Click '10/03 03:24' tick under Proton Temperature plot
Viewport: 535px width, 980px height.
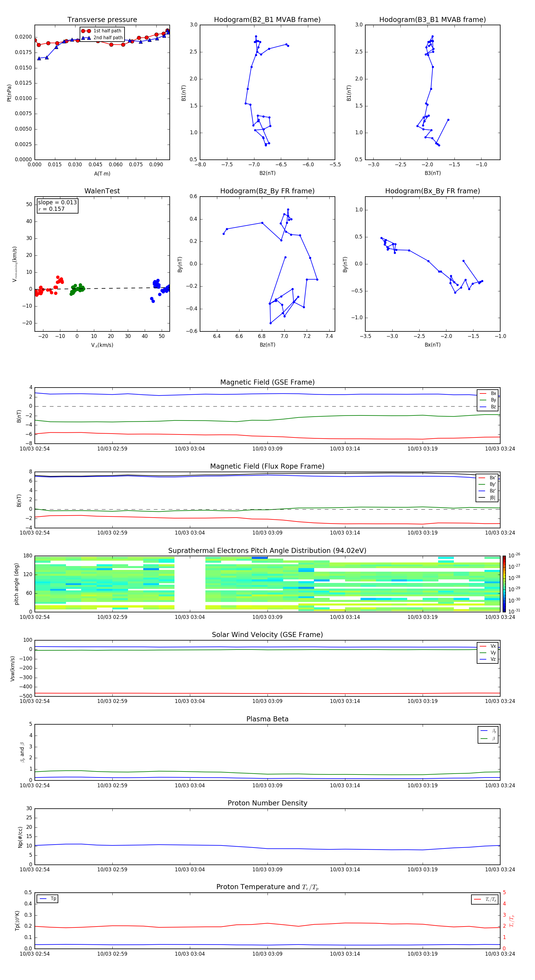[x=500, y=954]
